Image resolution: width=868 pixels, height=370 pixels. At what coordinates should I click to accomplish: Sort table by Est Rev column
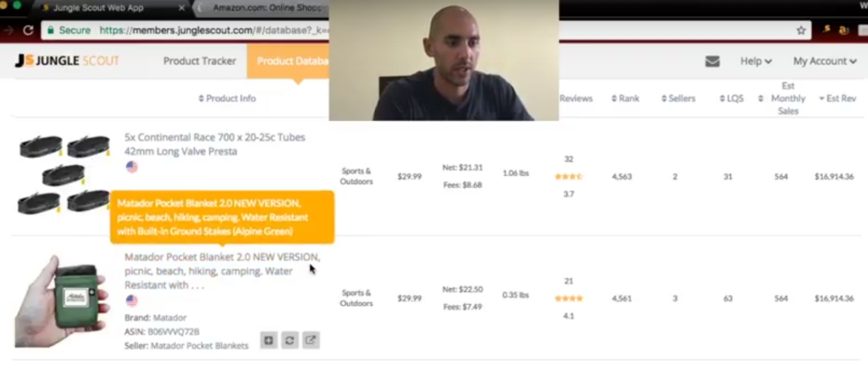837,98
